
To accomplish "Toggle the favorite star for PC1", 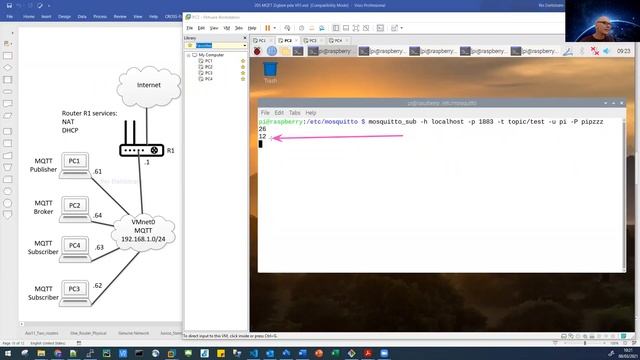I will pyautogui.click(x=243, y=60).
